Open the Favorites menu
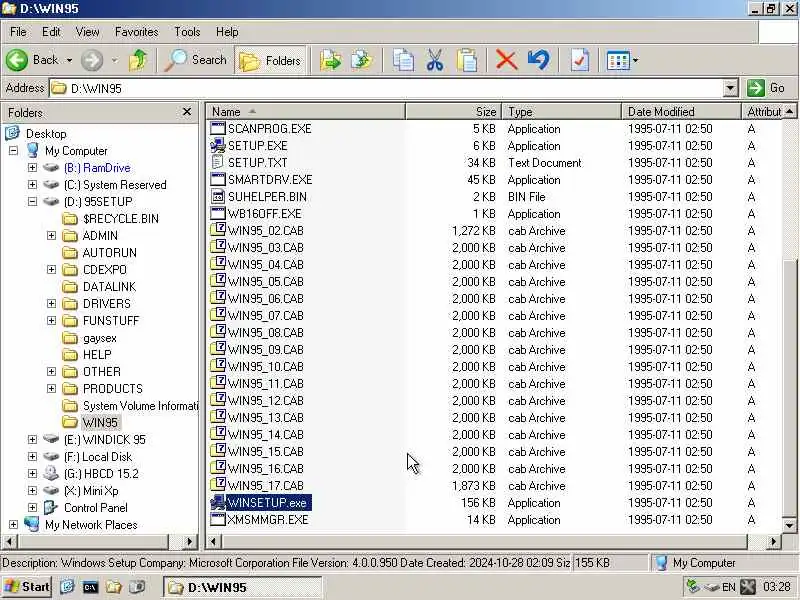The height and width of the screenshot is (600, 800). coord(136,32)
